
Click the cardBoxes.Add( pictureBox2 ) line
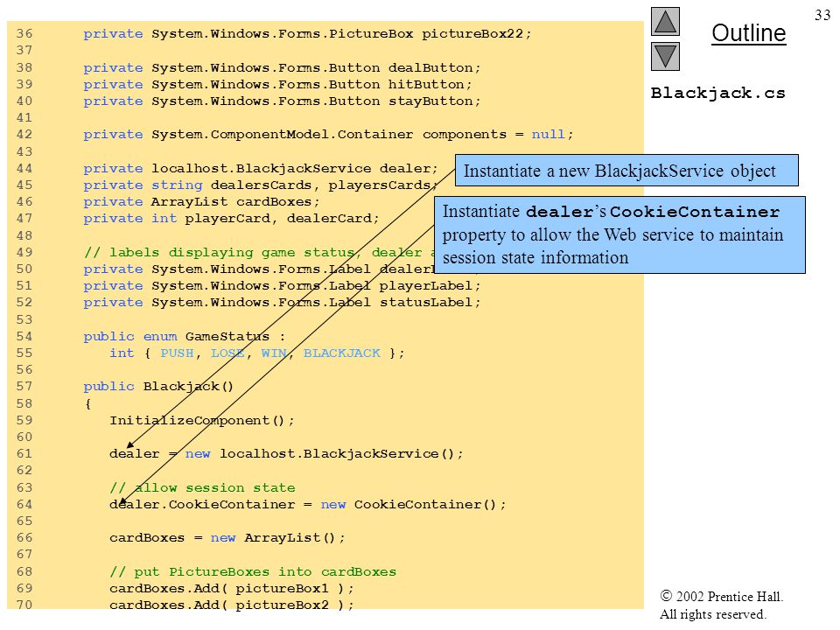coord(232,605)
